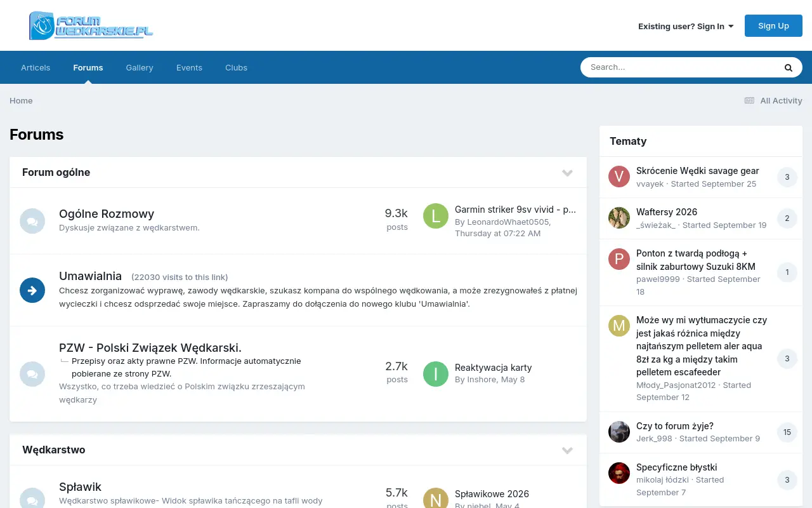Open the Existing user Sign In dropdown

click(686, 26)
